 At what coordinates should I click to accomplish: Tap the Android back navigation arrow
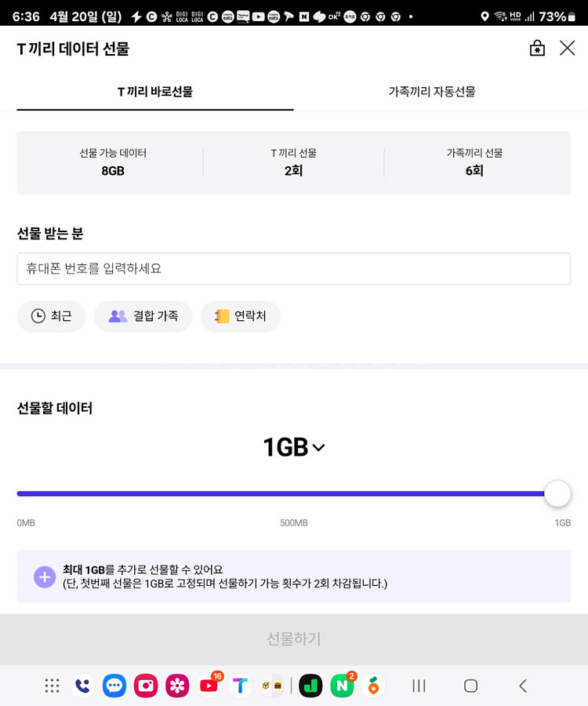point(523,686)
